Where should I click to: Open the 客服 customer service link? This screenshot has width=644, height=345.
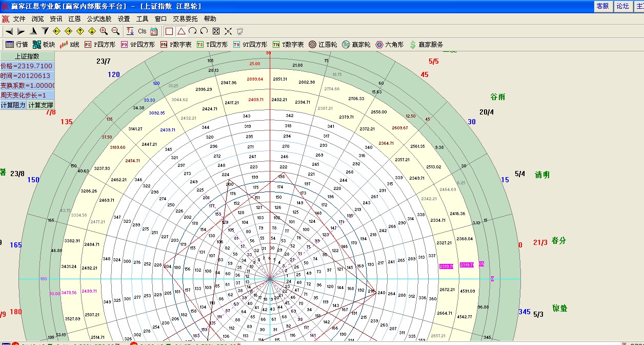(x=603, y=6)
